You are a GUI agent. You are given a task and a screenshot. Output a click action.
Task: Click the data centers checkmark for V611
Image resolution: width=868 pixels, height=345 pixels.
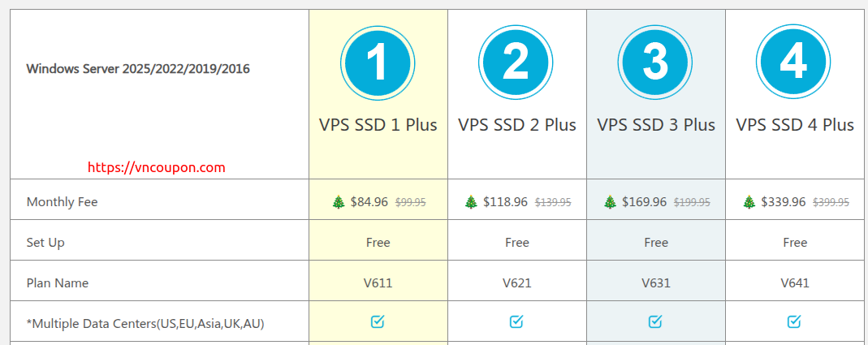click(x=378, y=322)
